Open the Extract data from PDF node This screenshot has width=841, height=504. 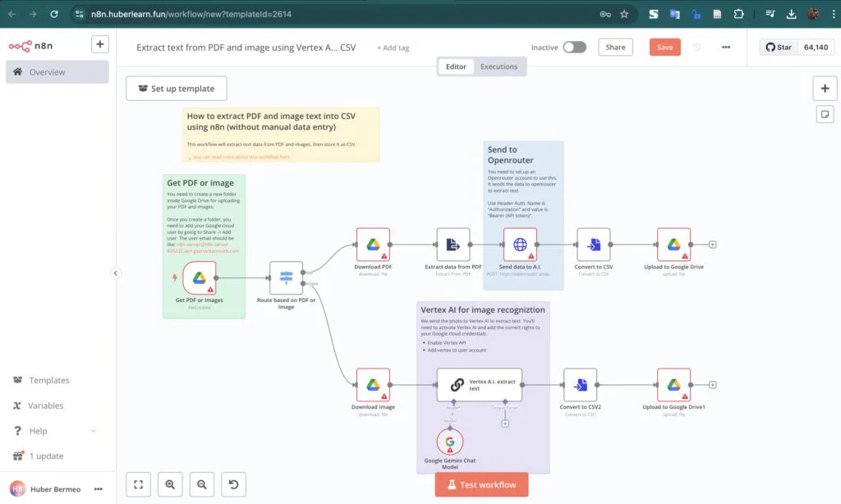(x=453, y=245)
